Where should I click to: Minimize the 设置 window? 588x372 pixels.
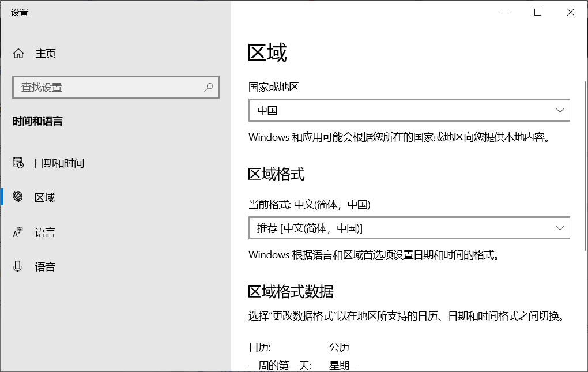(x=505, y=12)
